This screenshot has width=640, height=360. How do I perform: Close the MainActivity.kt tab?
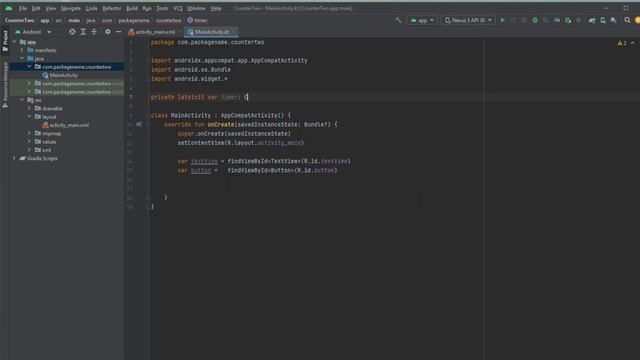[234, 32]
